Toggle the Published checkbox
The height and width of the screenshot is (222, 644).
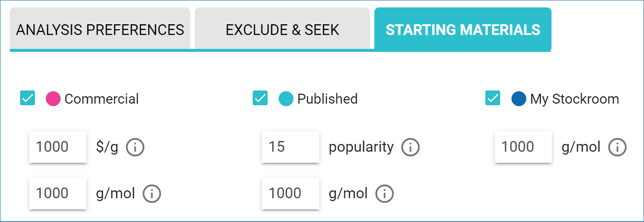click(260, 98)
